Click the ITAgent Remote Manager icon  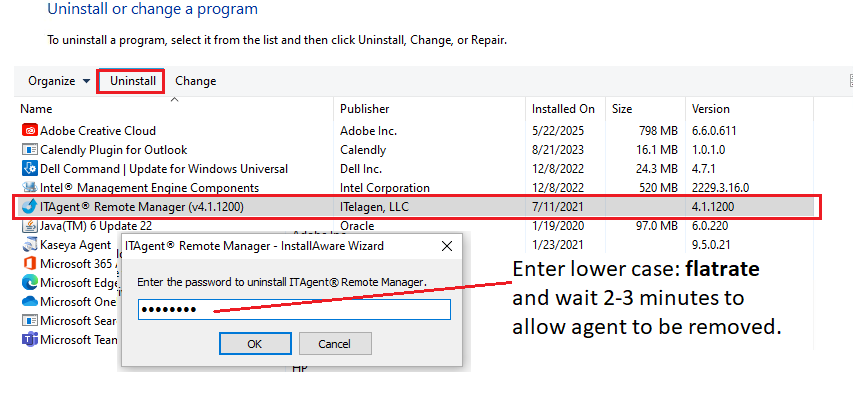(29, 207)
